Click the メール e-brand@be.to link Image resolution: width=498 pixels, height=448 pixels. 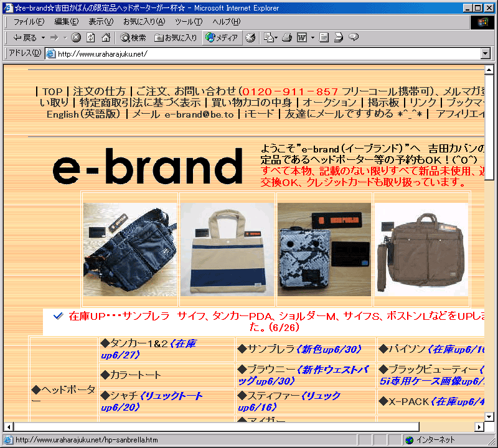click(x=183, y=114)
